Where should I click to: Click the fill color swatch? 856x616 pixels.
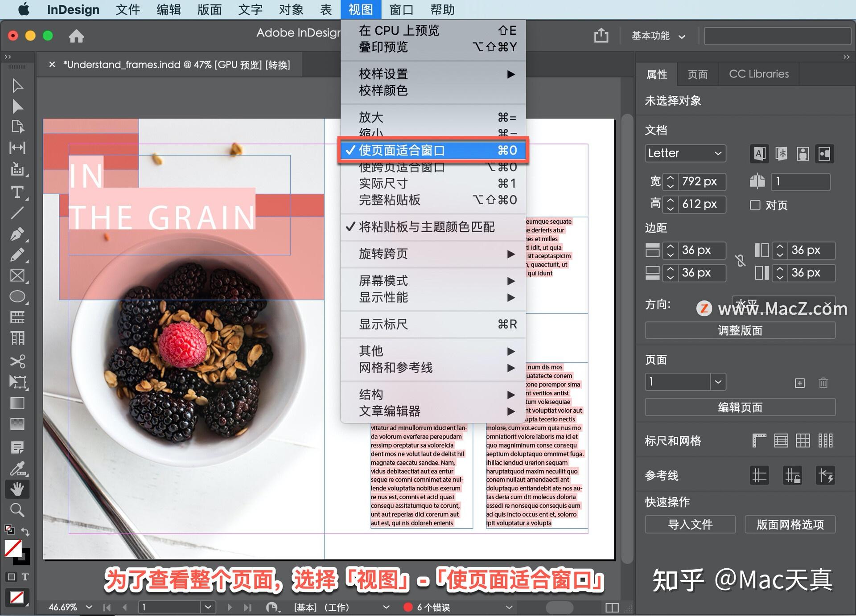tap(14, 547)
